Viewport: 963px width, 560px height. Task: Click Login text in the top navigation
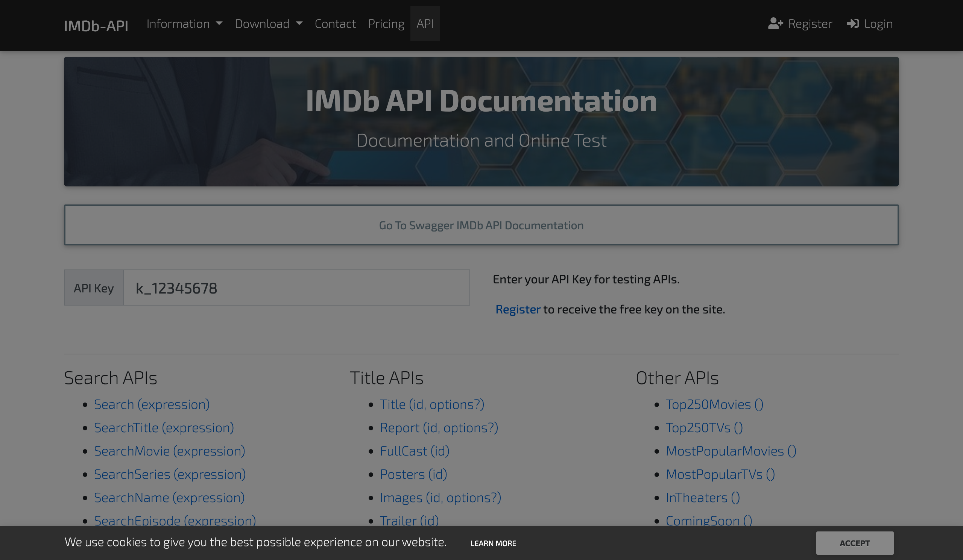[x=878, y=24]
